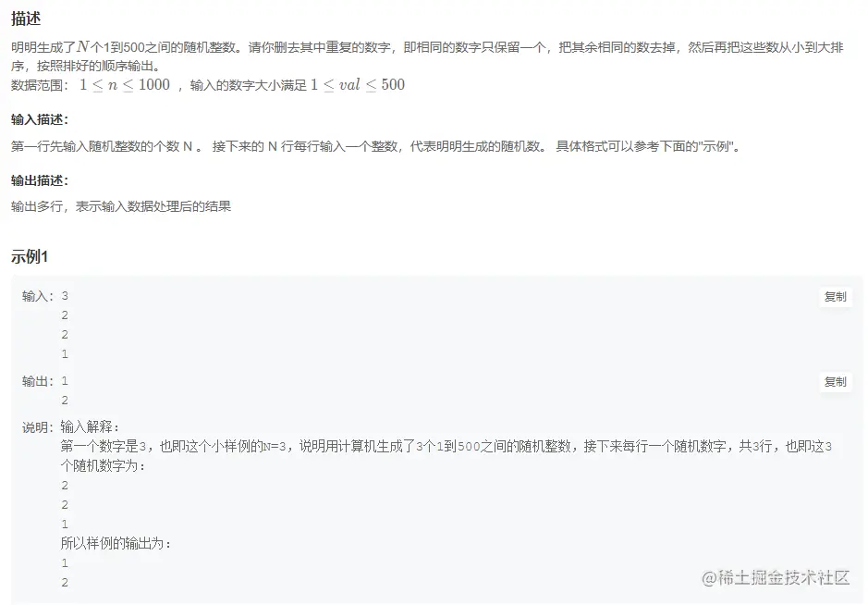Click the number 1 beside 输出:

(x=65, y=381)
